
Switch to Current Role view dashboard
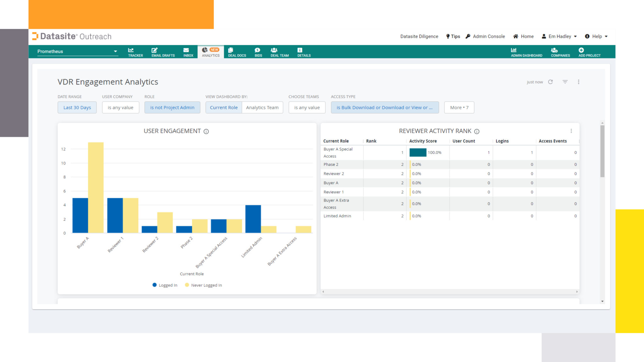click(223, 107)
